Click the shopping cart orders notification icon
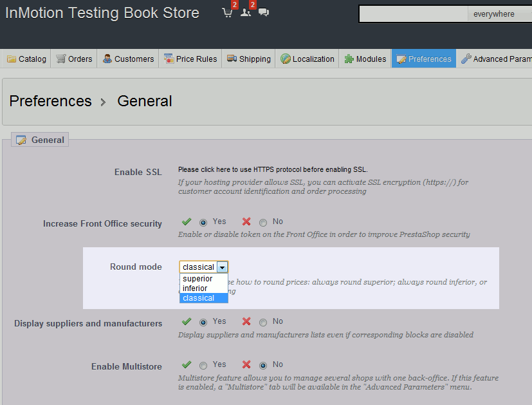 (x=227, y=13)
